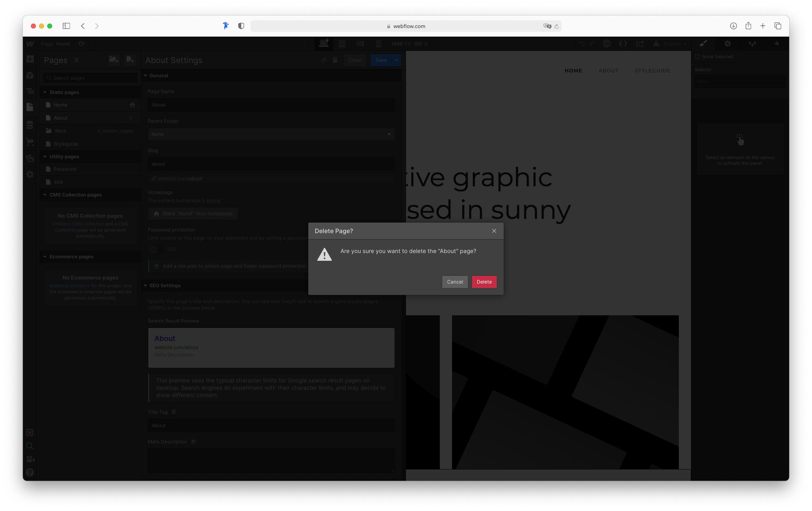
Task: Open the Components panel
Action: point(30,75)
